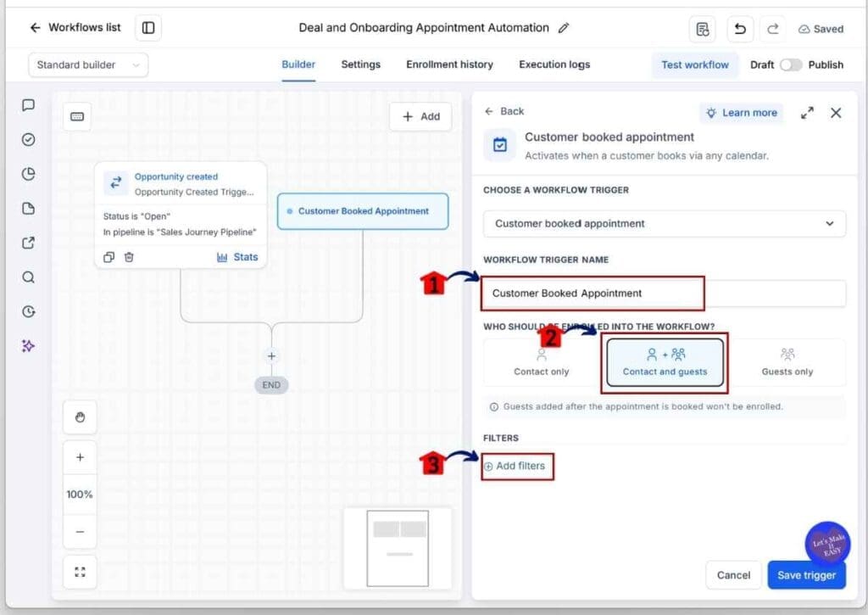Open the search sidebar icon
The image size is (868, 615).
click(28, 277)
